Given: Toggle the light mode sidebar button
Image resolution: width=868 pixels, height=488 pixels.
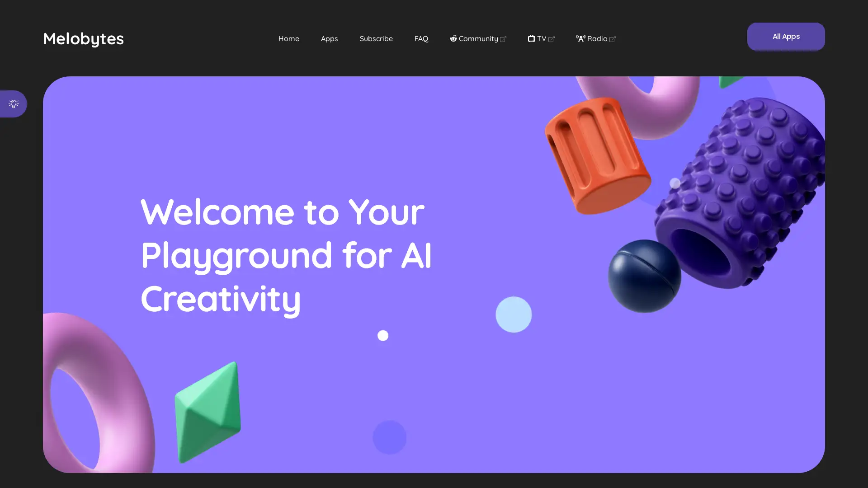Looking at the screenshot, I should click(13, 103).
